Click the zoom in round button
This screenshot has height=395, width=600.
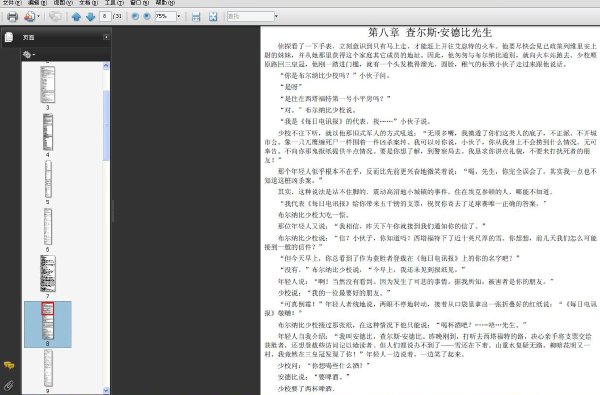coord(147,16)
